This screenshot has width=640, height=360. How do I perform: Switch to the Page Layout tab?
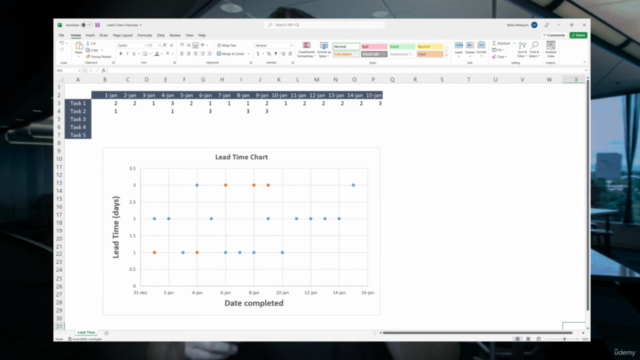click(x=122, y=36)
